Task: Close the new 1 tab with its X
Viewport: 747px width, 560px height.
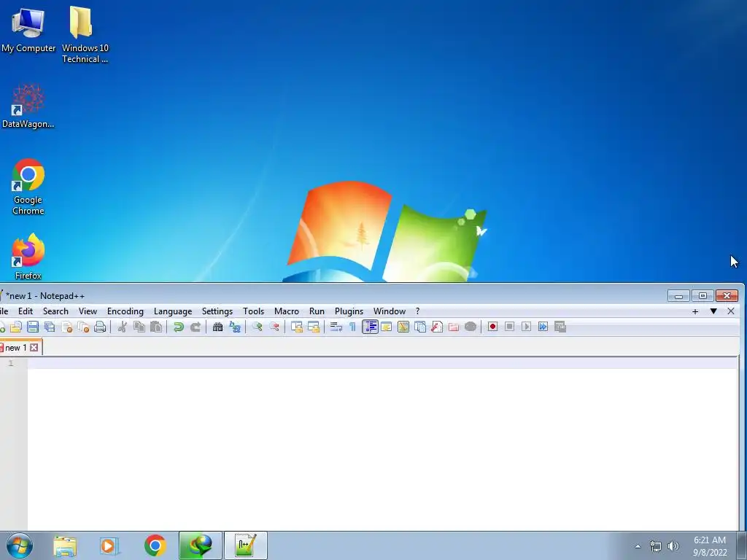Action: (34, 348)
